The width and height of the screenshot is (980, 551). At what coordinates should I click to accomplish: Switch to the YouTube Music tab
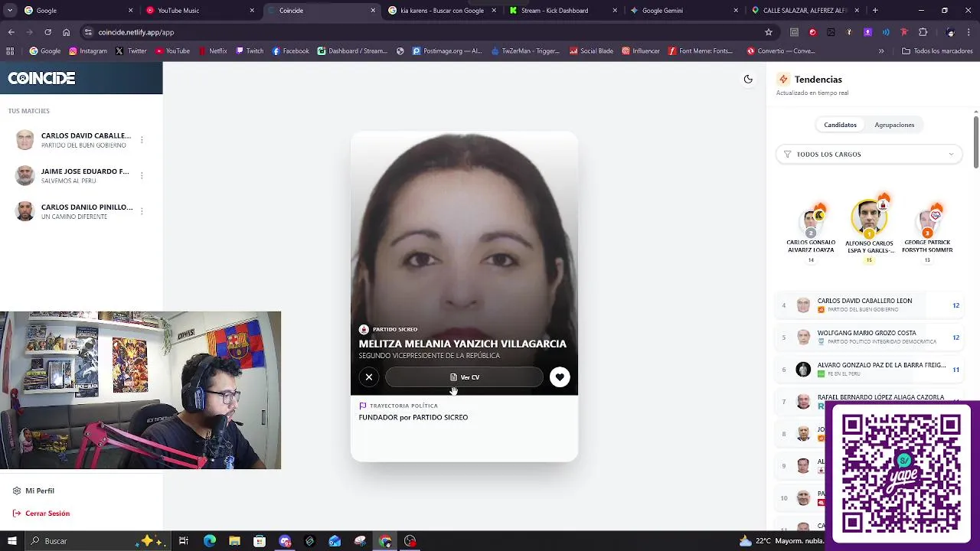pos(199,11)
